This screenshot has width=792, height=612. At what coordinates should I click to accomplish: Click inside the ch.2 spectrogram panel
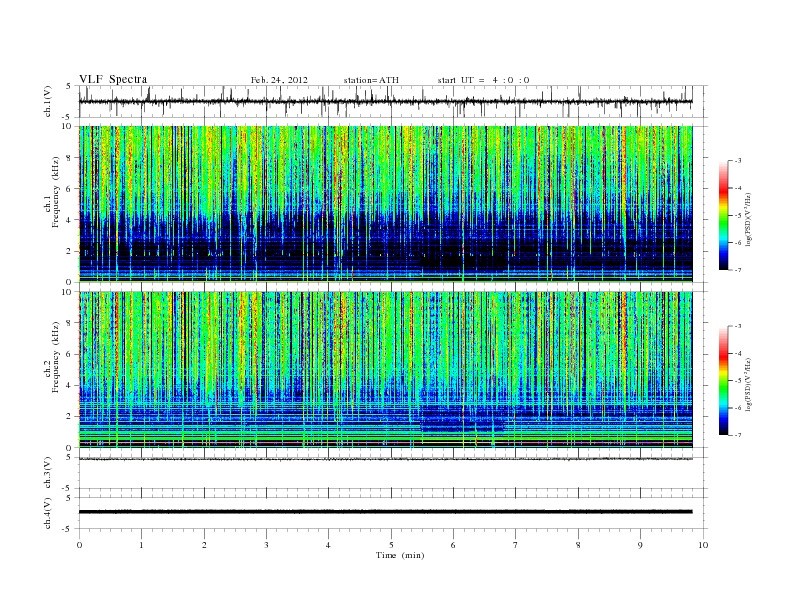click(385, 370)
